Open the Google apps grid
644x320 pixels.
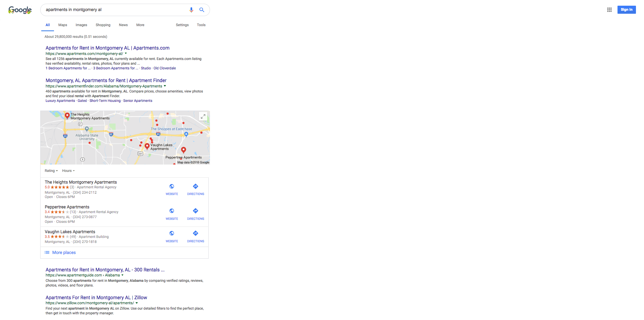(609, 10)
